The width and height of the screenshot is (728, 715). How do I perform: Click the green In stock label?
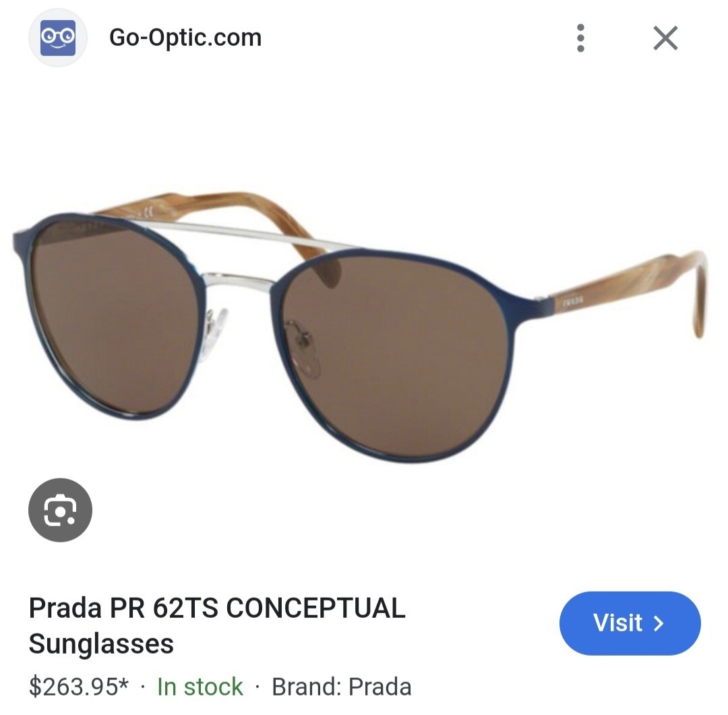coord(200,687)
